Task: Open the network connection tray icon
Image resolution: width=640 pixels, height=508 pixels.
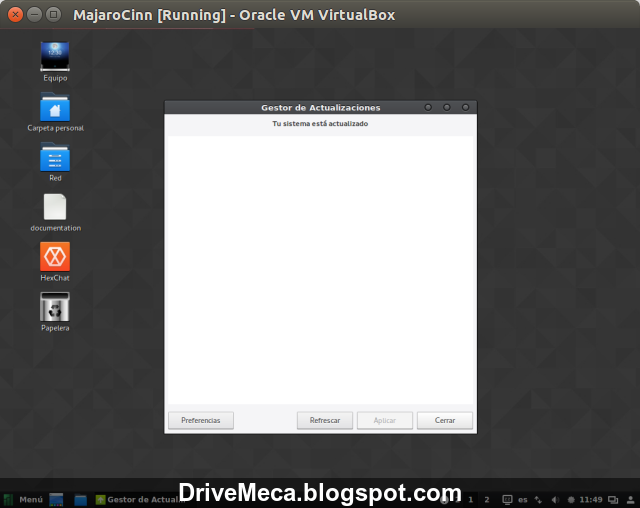Action: 538,499
